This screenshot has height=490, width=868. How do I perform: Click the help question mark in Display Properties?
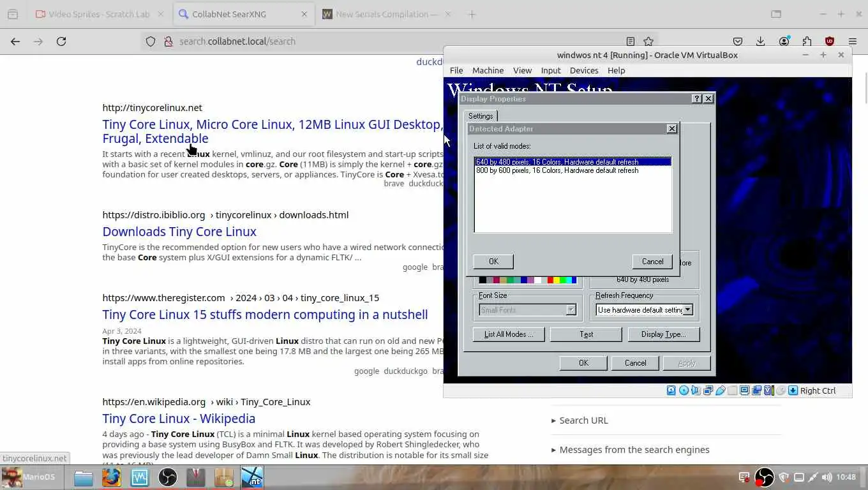point(697,99)
